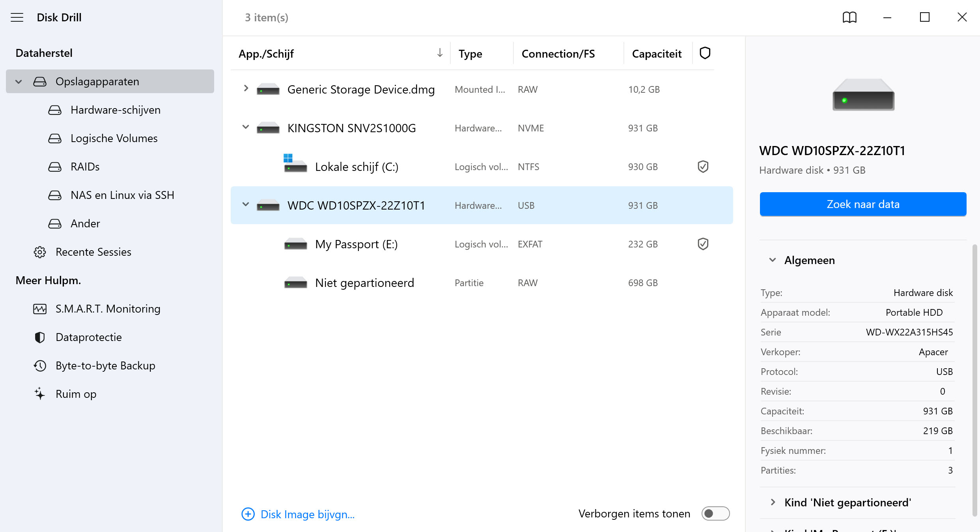Select Logische Volumes in sidebar

click(x=114, y=138)
